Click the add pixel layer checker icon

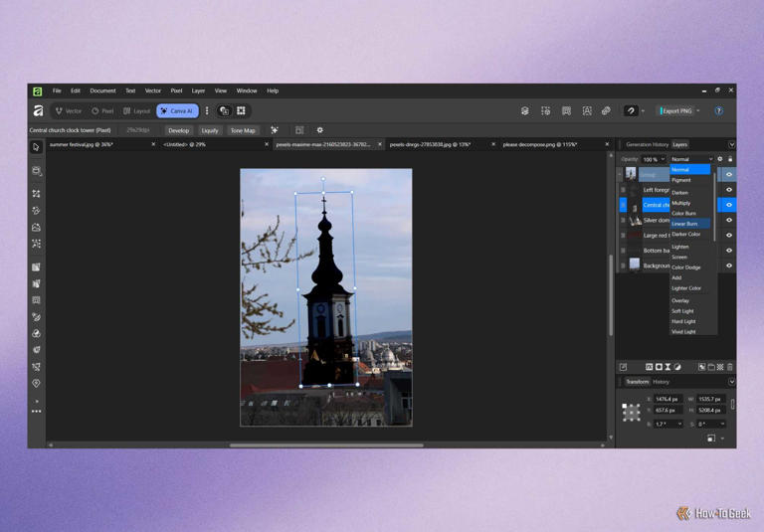coord(720,367)
